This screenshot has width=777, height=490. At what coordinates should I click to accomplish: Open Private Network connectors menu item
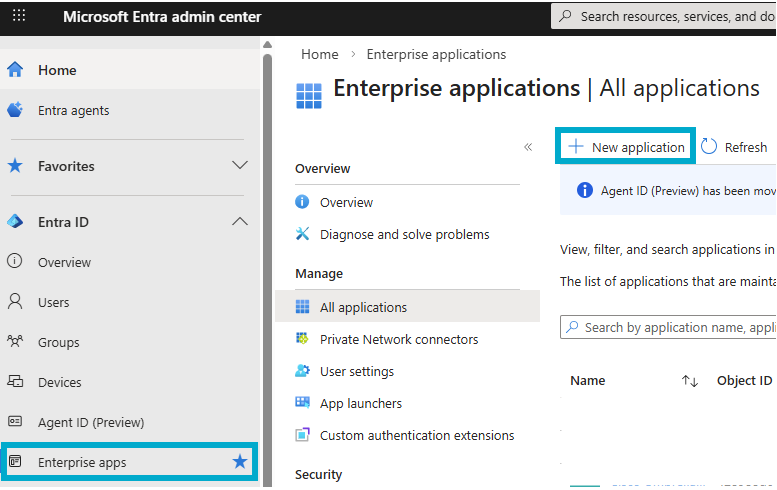[x=407, y=339]
